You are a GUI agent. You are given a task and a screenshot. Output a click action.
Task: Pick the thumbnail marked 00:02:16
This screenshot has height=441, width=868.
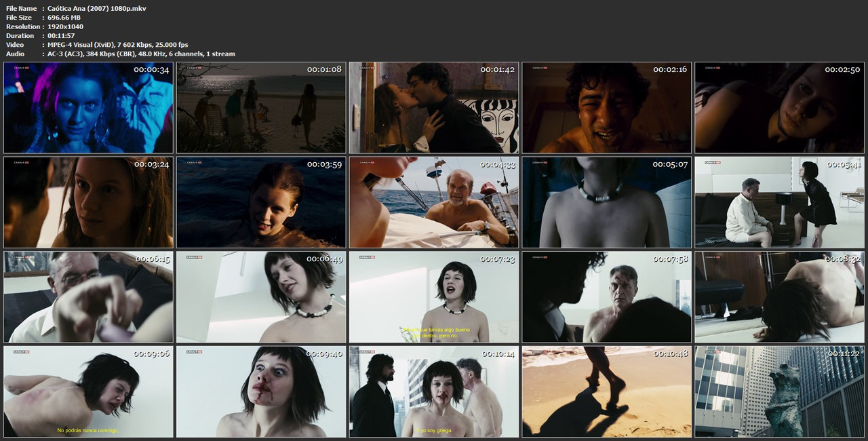tap(607, 108)
